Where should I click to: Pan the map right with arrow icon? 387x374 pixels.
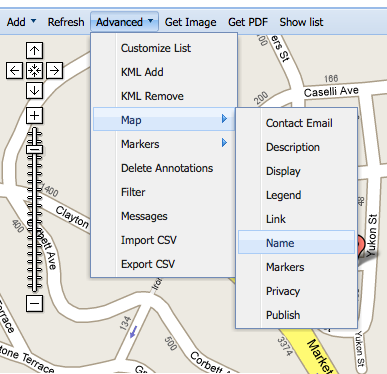(54, 70)
